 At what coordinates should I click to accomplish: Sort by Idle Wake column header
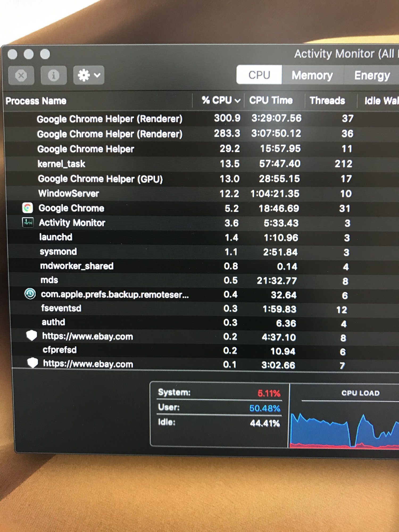pos(381,101)
